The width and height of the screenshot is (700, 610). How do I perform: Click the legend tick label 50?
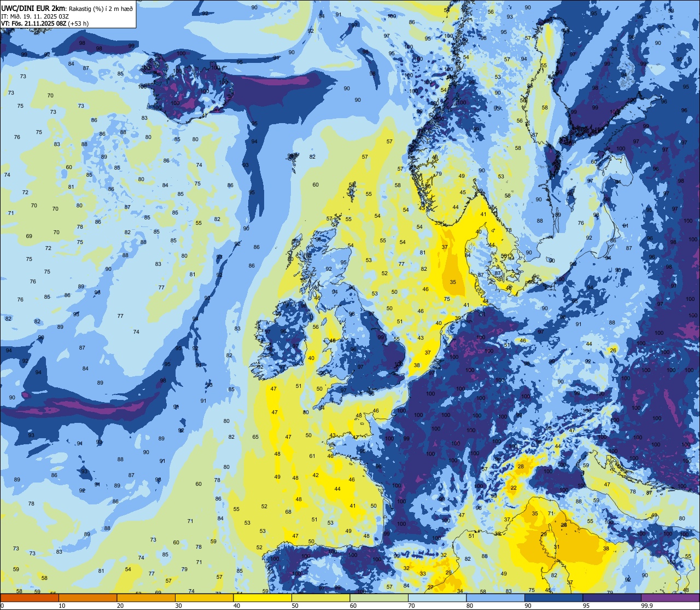pos(295,606)
